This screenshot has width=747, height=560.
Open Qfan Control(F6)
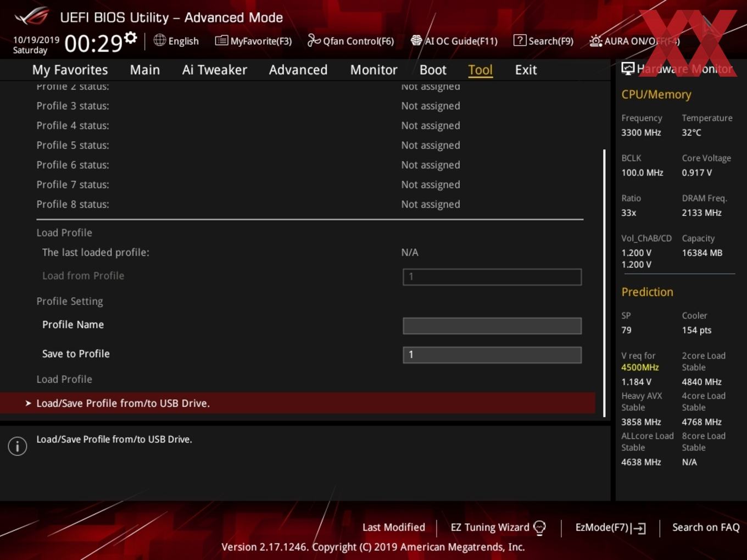(x=350, y=41)
